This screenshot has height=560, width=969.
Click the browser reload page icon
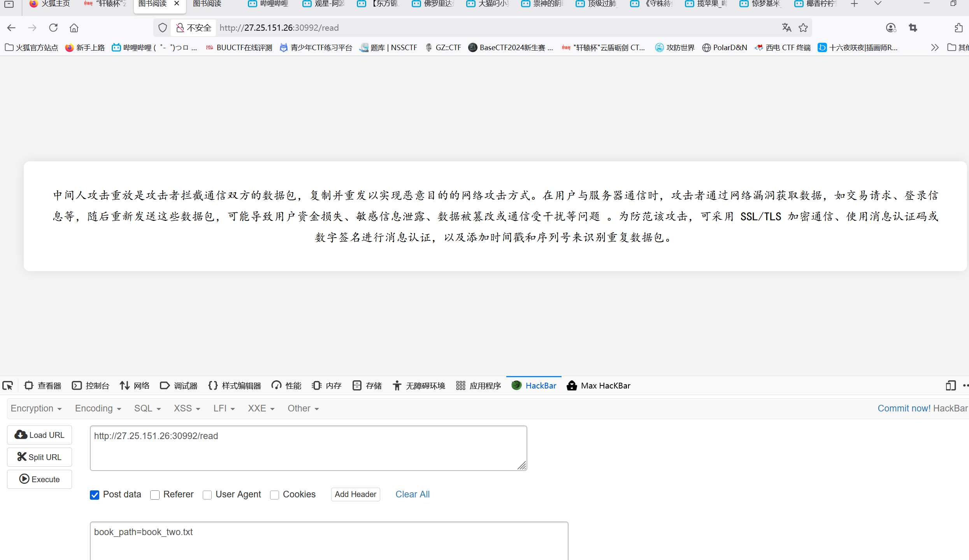point(53,28)
